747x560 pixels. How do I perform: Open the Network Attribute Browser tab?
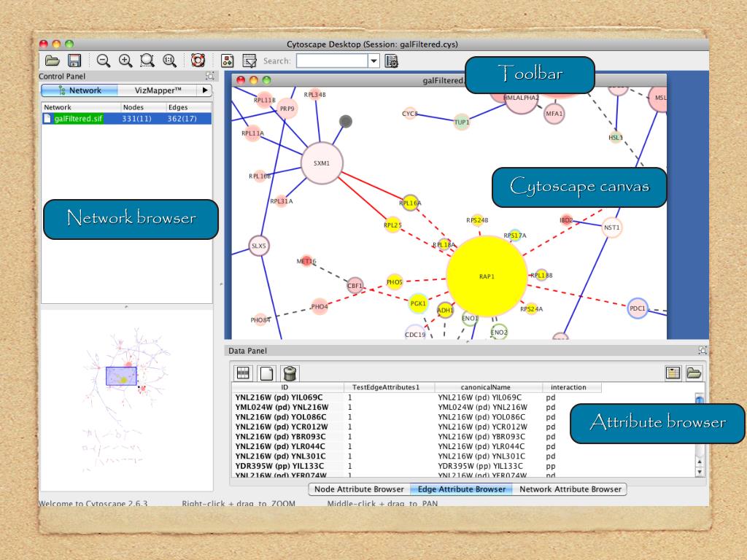click(x=570, y=489)
